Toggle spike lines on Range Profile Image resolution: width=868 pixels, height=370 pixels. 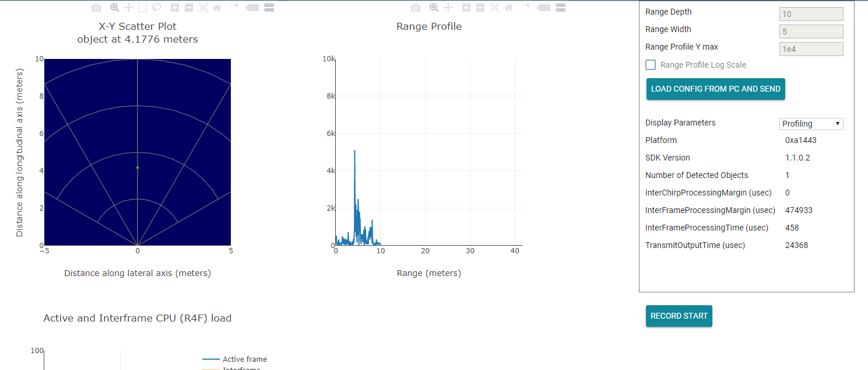tap(527, 8)
